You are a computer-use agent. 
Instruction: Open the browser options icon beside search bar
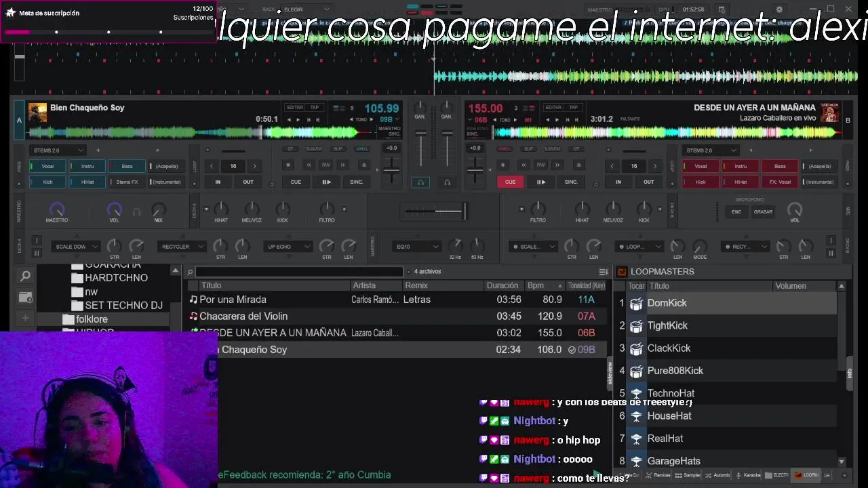point(603,272)
